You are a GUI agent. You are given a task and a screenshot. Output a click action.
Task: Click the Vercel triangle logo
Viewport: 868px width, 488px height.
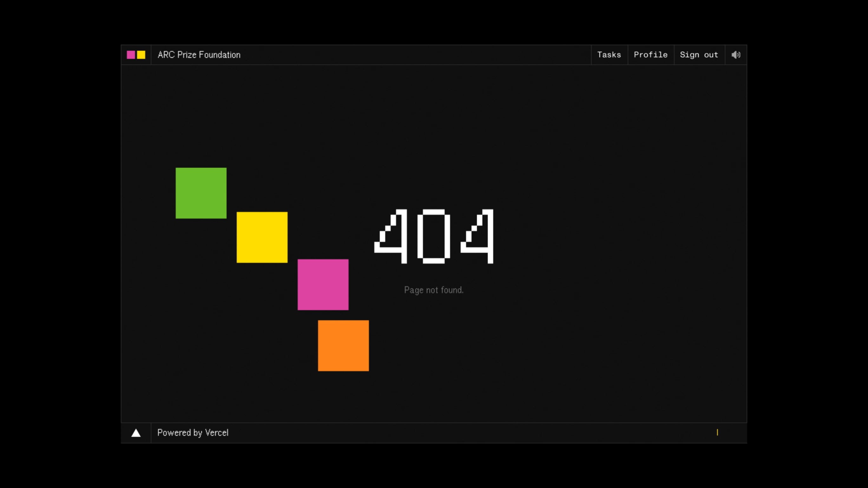click(x=136, y=433)
